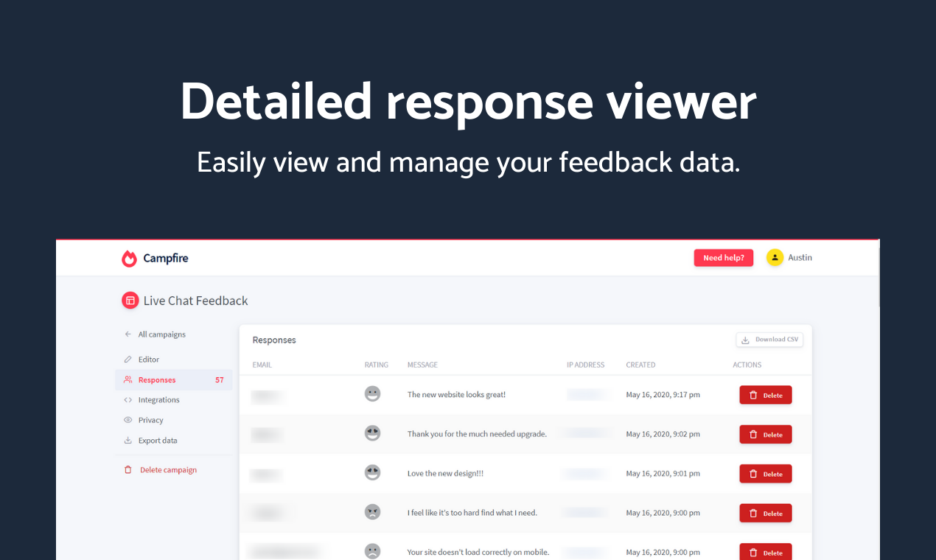Click the people icon beside Responses

click(x=128, y=379)
